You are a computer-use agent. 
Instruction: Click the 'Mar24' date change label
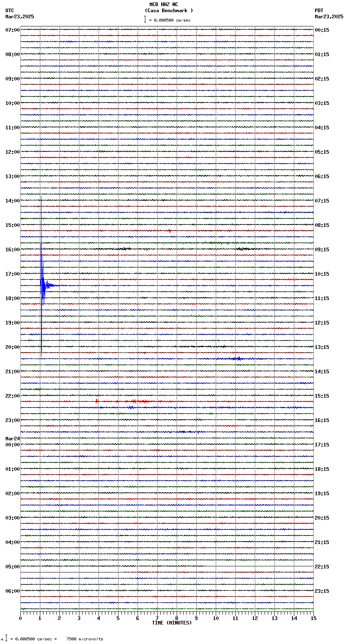[x=13, y=439]
